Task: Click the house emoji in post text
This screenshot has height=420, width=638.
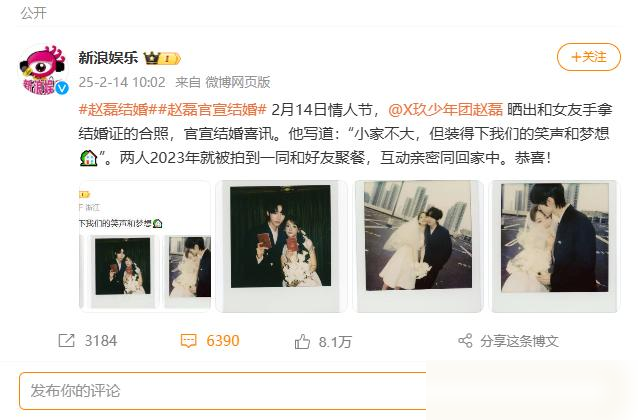Action: coord(88,158)
